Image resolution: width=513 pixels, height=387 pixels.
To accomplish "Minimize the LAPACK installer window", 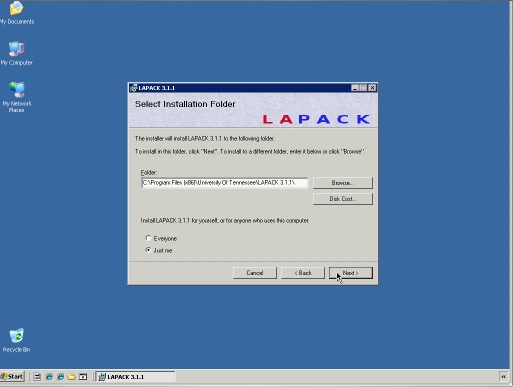I will 355,88.
